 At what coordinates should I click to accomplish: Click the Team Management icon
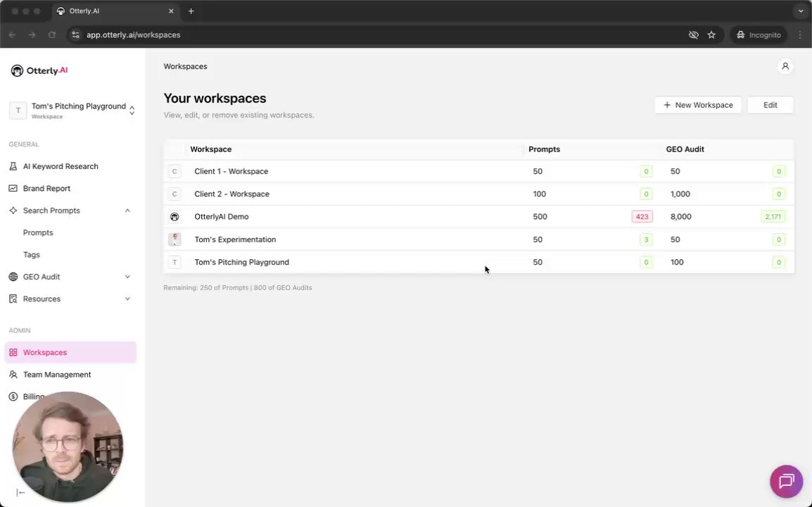click(x=13, y=375)
